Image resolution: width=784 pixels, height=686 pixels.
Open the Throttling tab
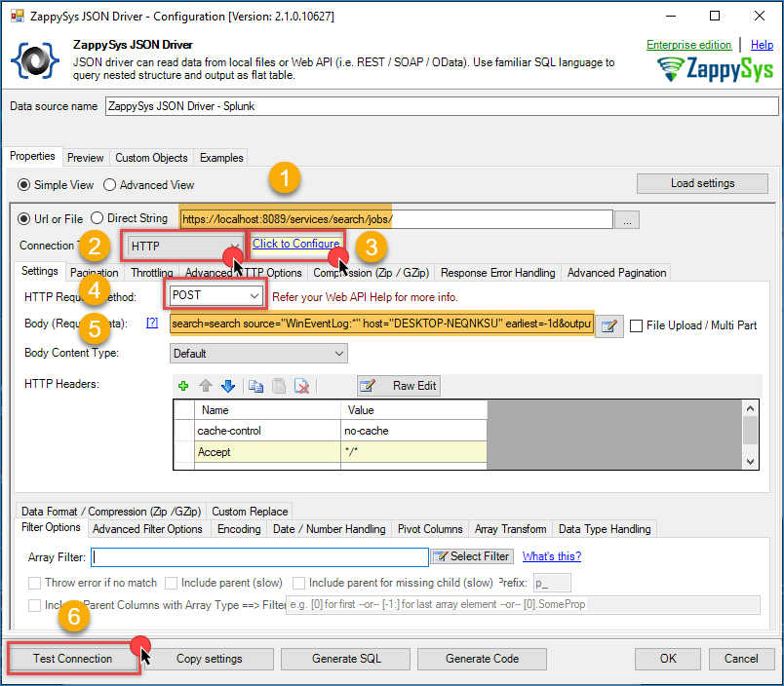click(151, 272)
